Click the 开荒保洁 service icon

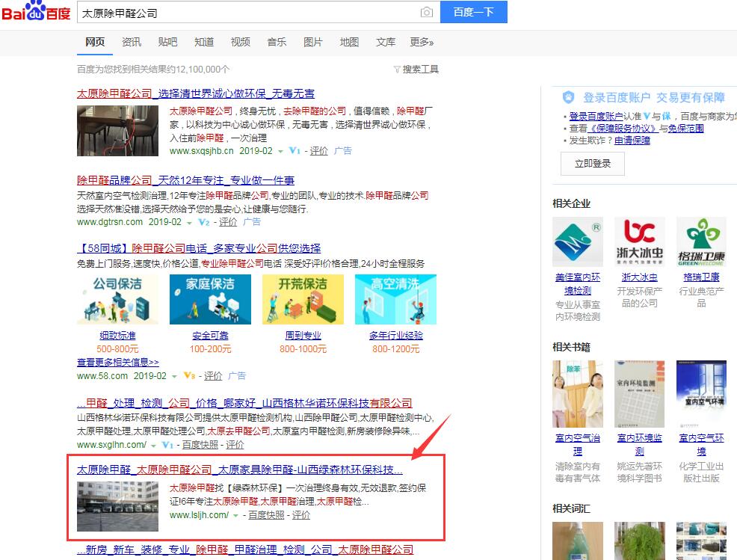pos(303,299)
